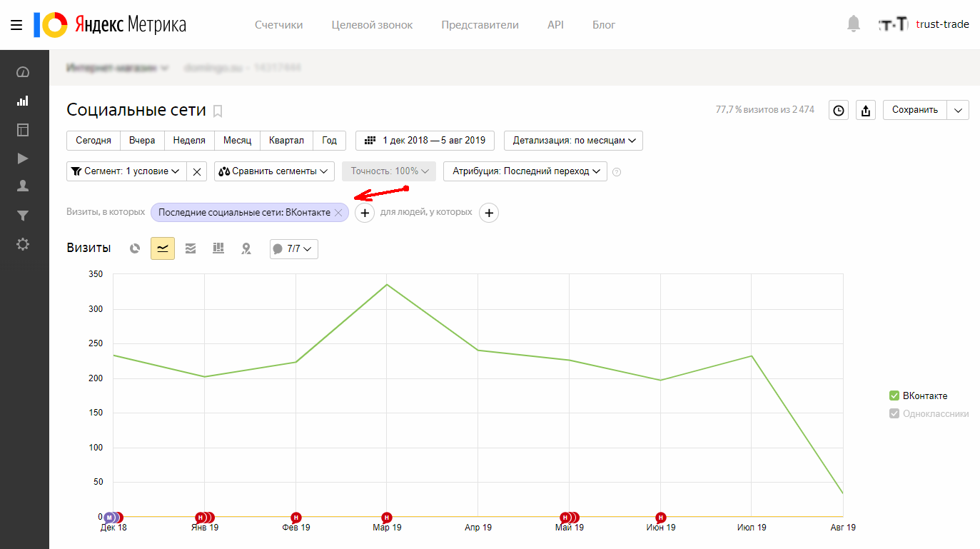
Task: Open date range 1 дек 2018 — 5 авг 2019
Action: pyautogui.click(x=425, y=141)
